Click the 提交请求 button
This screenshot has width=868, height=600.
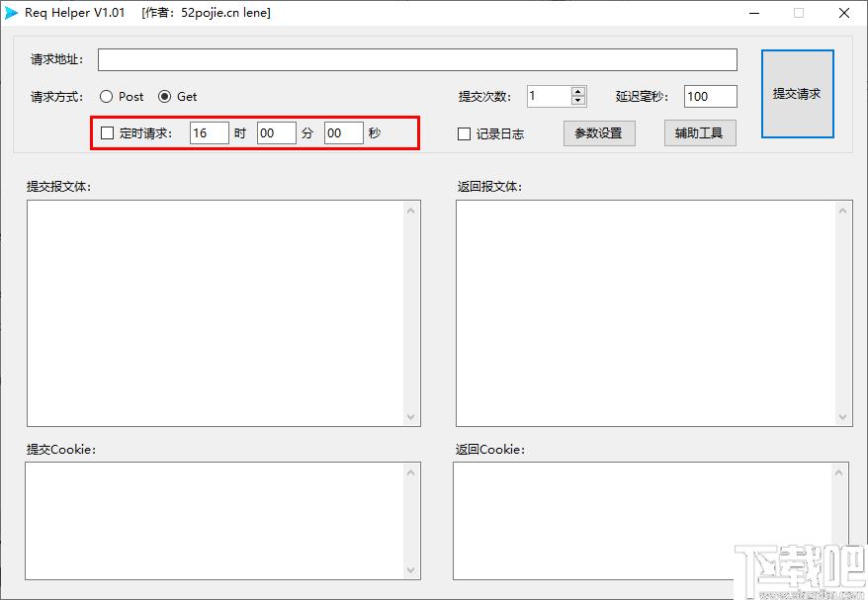[798, 94]
